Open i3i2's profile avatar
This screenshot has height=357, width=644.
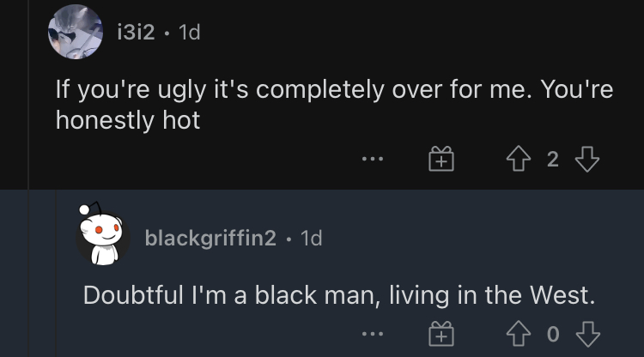click(76, 32)
